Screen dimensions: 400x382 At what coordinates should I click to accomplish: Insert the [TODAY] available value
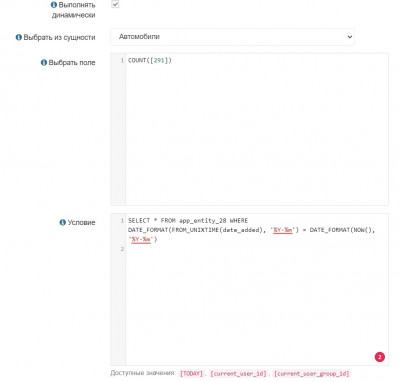click(x=191, y=374)
